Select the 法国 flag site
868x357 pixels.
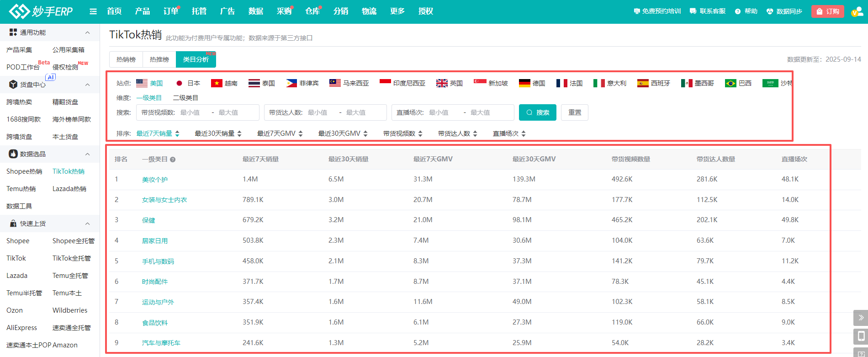point(570,83)
